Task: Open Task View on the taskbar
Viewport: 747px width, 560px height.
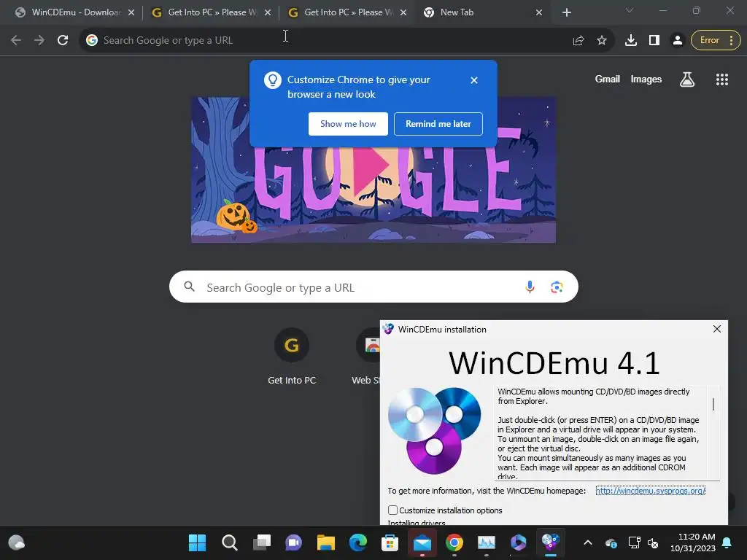Action: pos(262,542)
